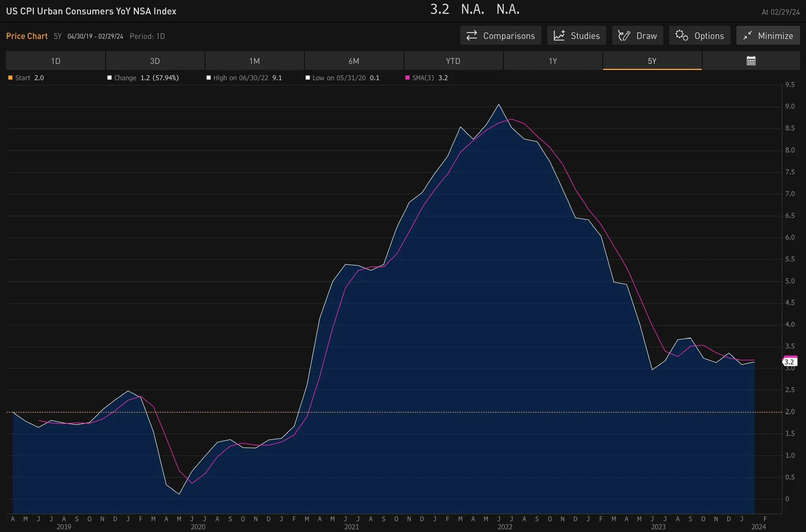Open the calendar date picker icon
This screenshot has width=806, height=532.
[x=751, y=61]
